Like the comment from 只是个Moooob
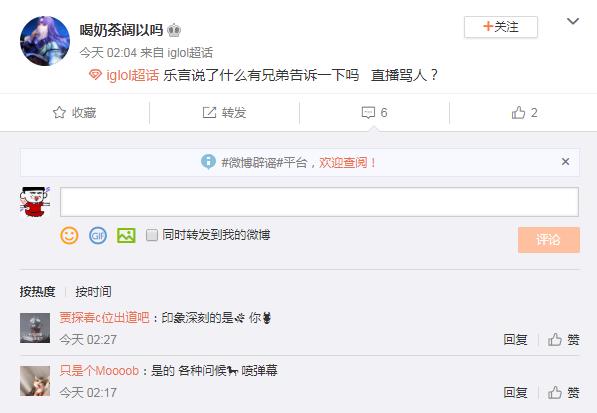 (x=563, y=392)
